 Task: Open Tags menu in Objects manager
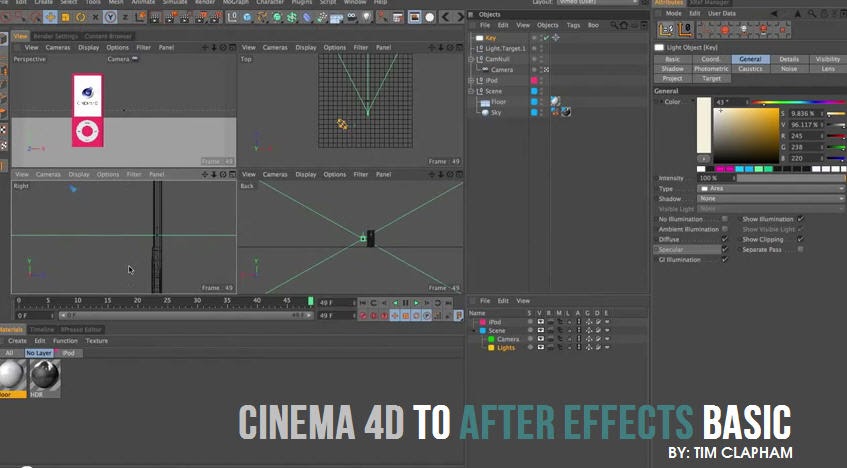[x=573, y=25]
